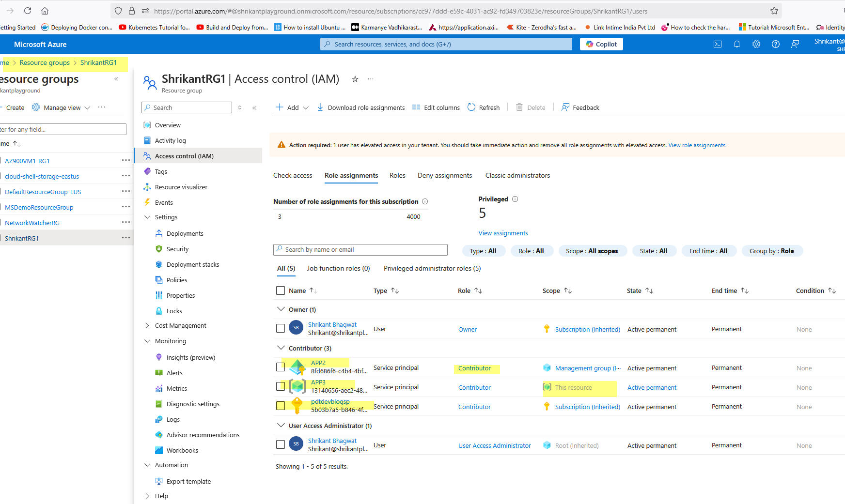The height and width of the screenshot is (504, 845).
Task: Switch to Check access tab
Action: 293,175
